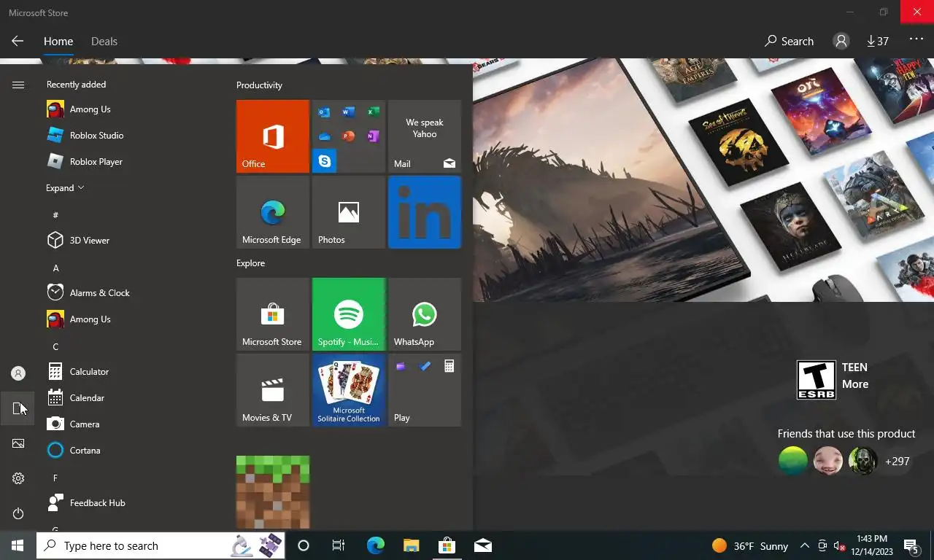
Task: Open Cortana circle on the taskbar
Action: pyautogui.click(x=304, y=545)
